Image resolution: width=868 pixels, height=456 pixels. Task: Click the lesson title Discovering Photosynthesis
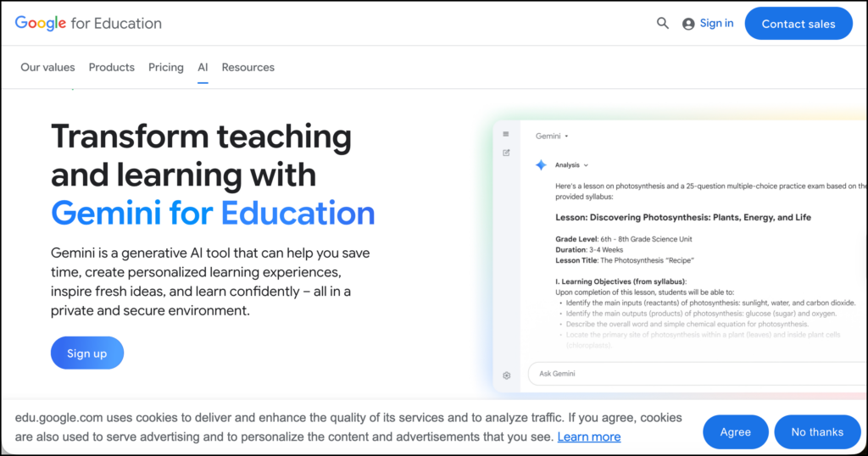click(683, 218)
